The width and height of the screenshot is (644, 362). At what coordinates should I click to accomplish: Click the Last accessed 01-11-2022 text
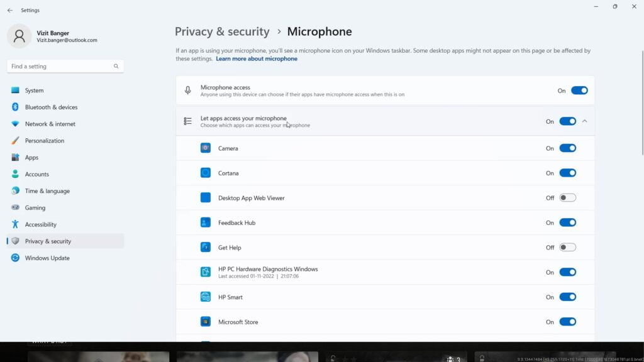pyautogui.click(x=258, y=277)
